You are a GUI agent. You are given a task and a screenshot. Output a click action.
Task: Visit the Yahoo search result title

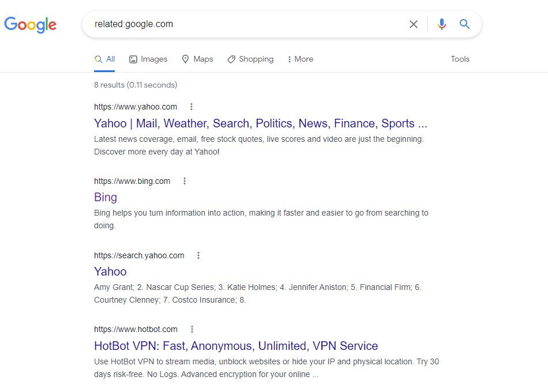pos(110,272)
